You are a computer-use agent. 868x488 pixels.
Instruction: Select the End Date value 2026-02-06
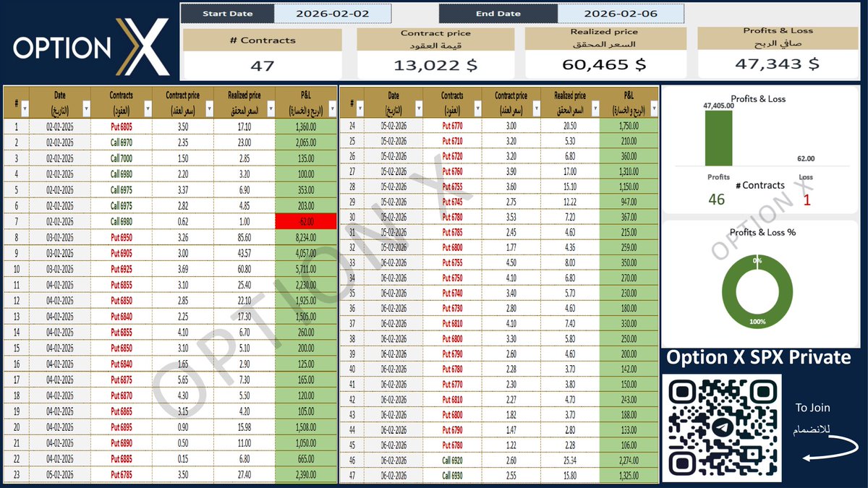[x=621, y=14]
